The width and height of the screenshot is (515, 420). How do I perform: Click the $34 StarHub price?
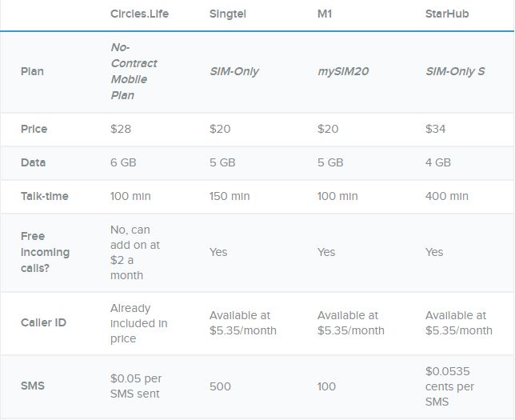tap(436, 129)
